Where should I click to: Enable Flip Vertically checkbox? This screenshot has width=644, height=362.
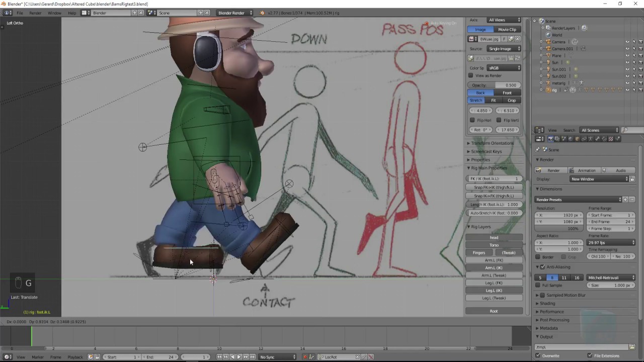click(x=499, y=120)
